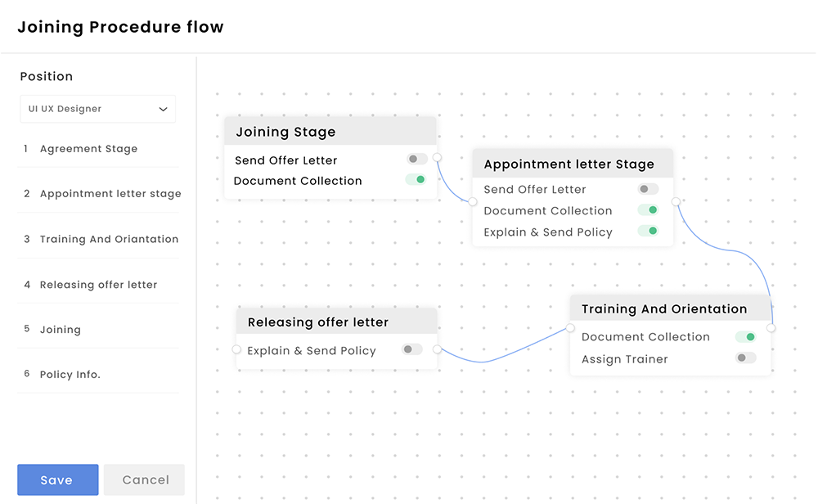Select Agreement Stage in the list
This screenshot has height=504, width=818.
point(88,149)
